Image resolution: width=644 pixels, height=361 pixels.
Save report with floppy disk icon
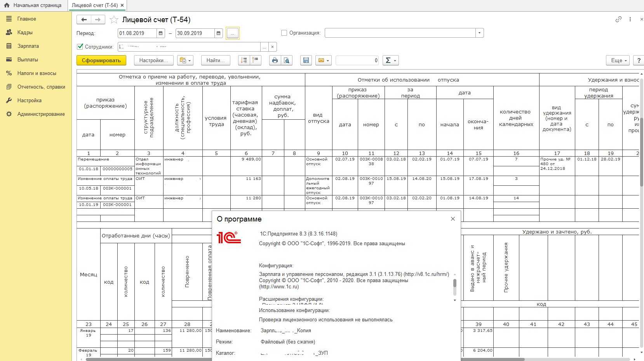(306, 60)
